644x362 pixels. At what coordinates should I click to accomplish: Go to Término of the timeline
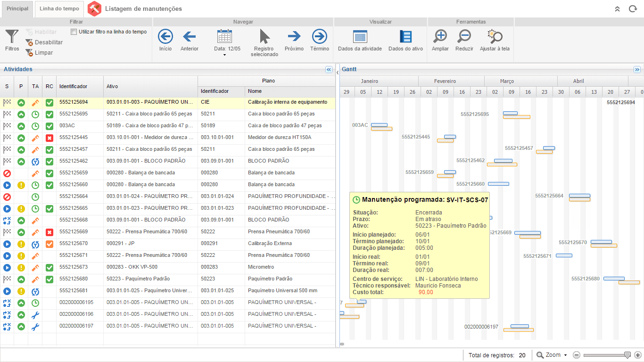click(320, 40)
